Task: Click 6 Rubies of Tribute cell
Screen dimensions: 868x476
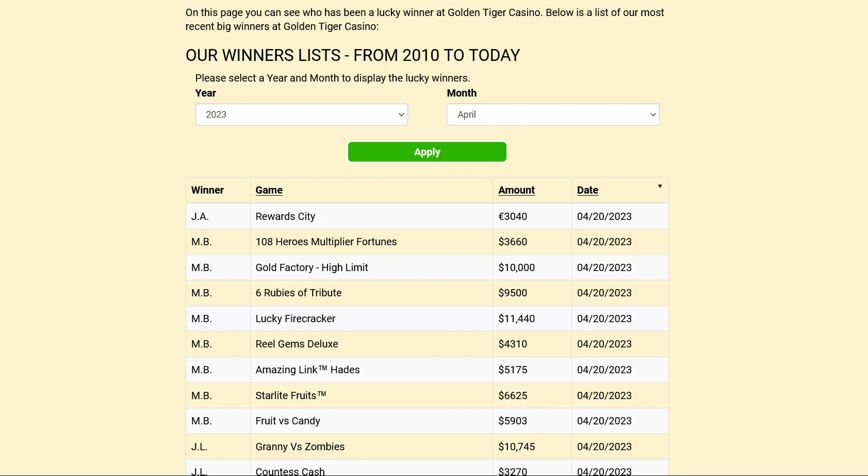Action: click(371, 293)
